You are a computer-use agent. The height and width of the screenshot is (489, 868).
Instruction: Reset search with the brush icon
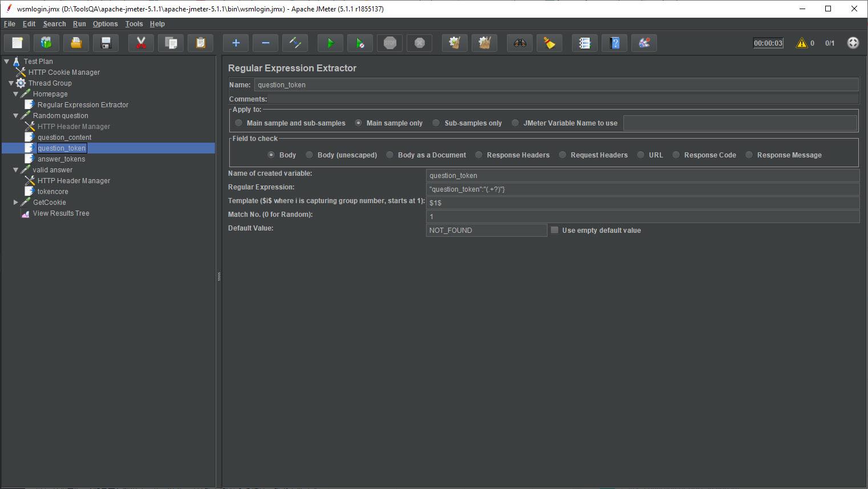click(549, 43)
